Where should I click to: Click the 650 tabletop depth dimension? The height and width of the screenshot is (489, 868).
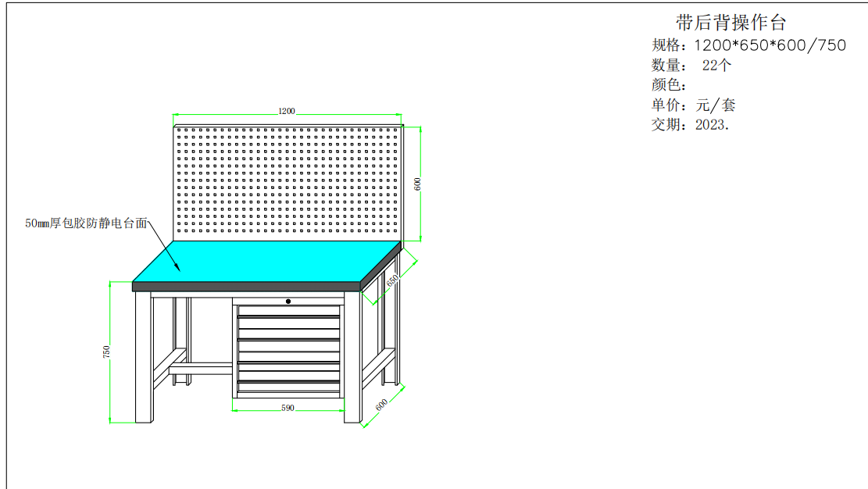(x=392, y=280)
